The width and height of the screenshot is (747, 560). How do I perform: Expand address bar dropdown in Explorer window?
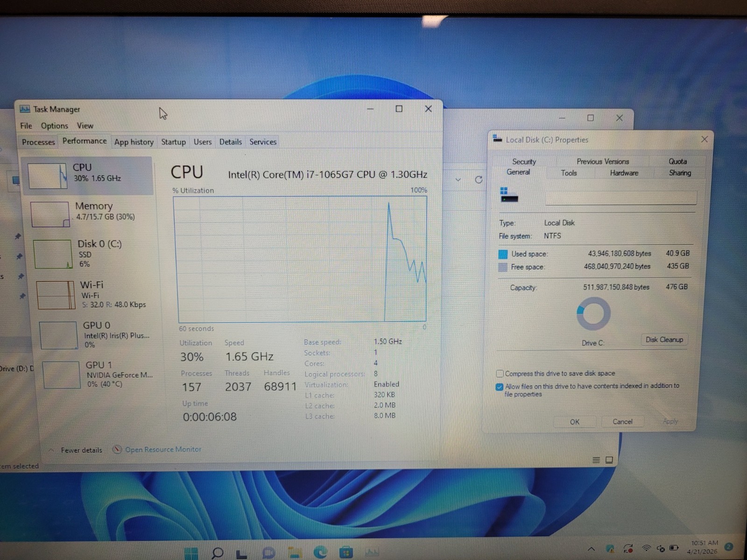[x=458, y=180]
